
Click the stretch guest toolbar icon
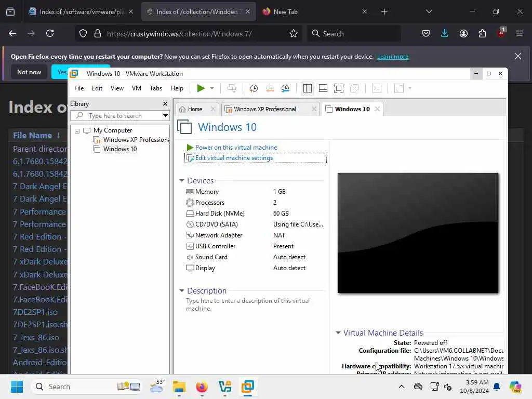(399, 88)
